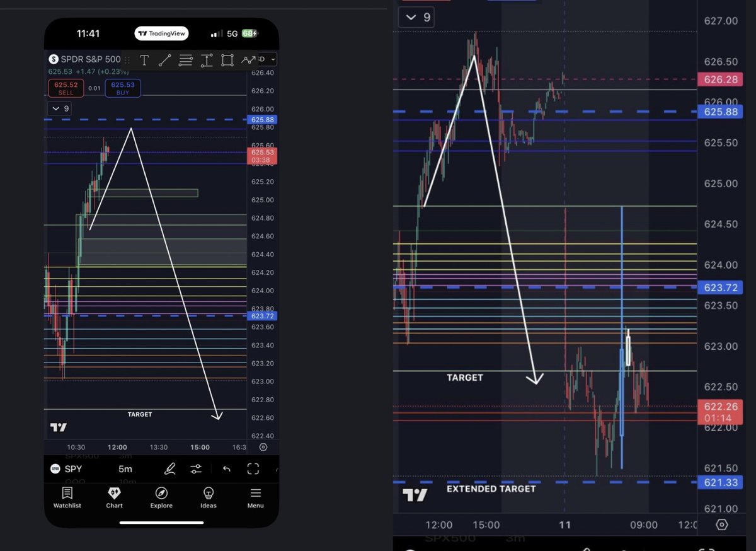Tap the undo arrow icon
This screenshot has width=756, height=551.
point(226,468)
